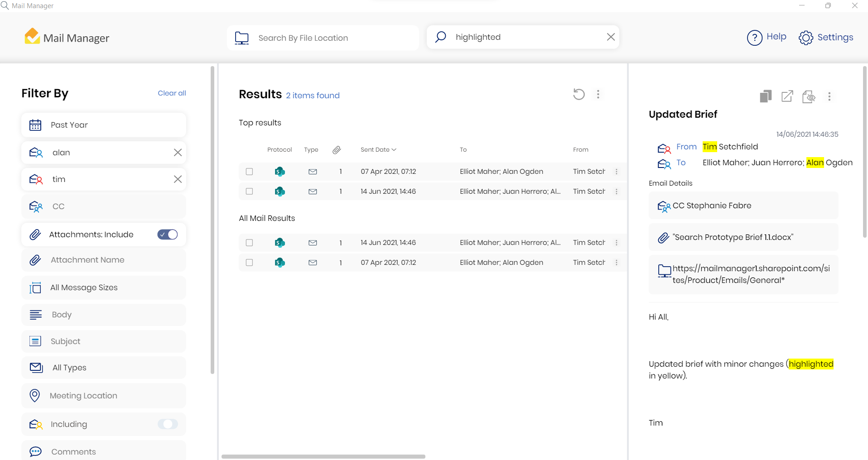868x460 pixels.
Task: Open Results three-dot menu
Action: coord(598,94)
